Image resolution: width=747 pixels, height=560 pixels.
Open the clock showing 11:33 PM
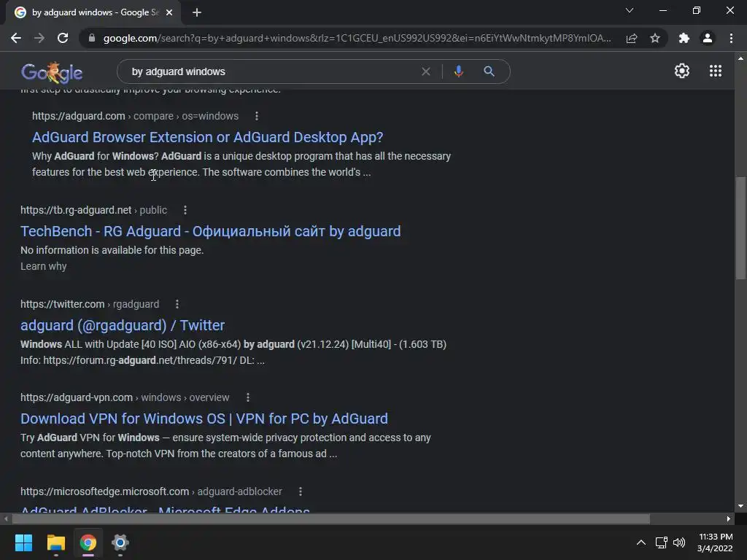tap(715, 542)
